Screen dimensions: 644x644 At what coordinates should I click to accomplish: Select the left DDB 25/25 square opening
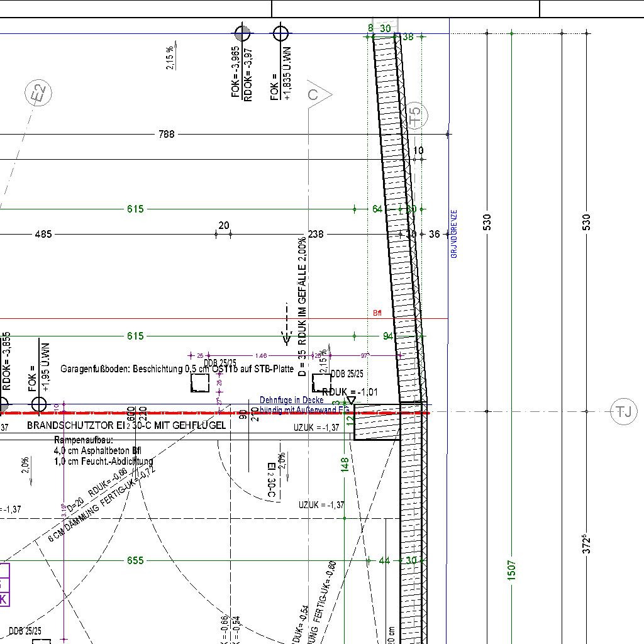[x=200, y=382]
